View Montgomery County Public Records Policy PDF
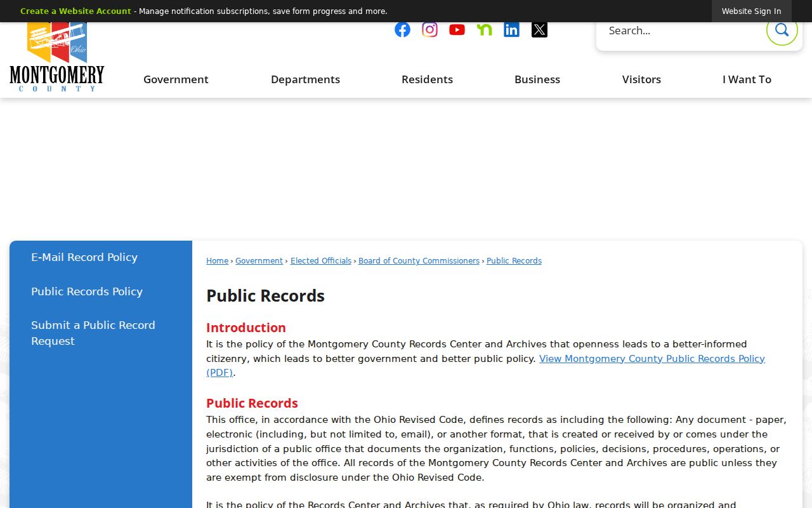This screenshot has height=508, width=812. (652, 359)
